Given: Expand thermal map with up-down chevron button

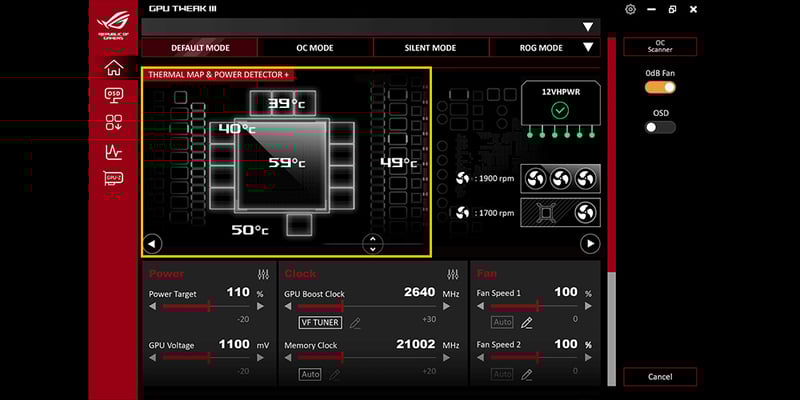Looking at the screenshot, I should pyautogui.click(x=372, y=243).
